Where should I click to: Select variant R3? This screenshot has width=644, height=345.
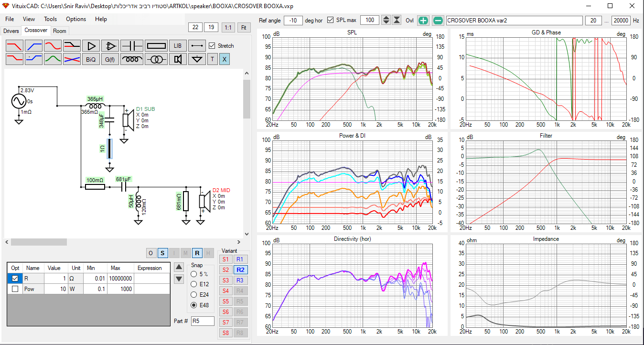240,280
